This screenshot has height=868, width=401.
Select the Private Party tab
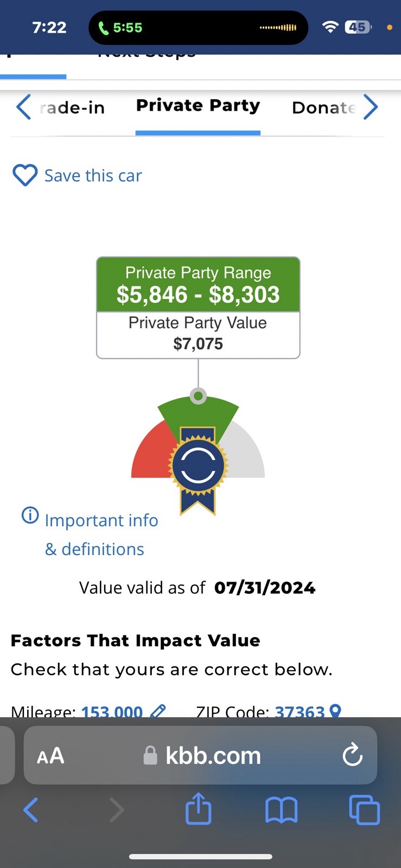tap(198, 105)
